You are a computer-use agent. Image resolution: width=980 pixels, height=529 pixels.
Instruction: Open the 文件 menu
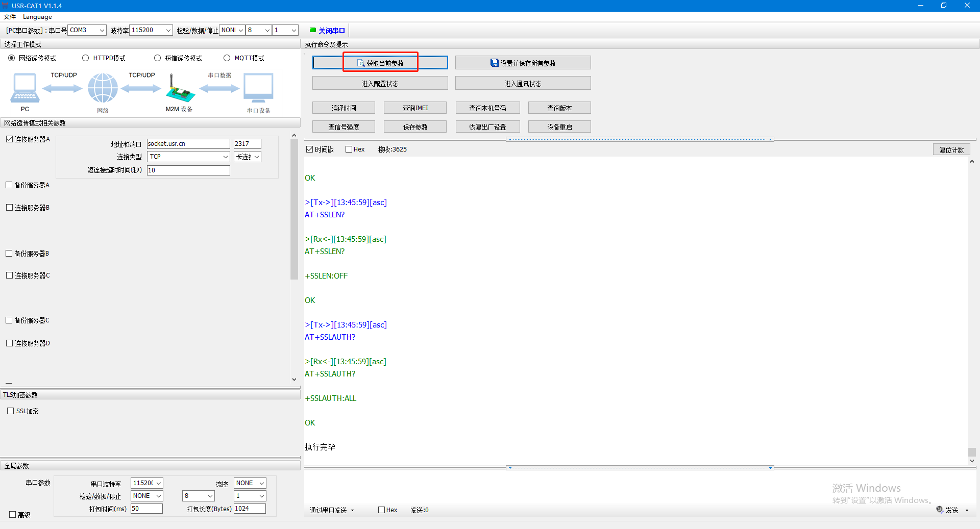tap(10, 17)
